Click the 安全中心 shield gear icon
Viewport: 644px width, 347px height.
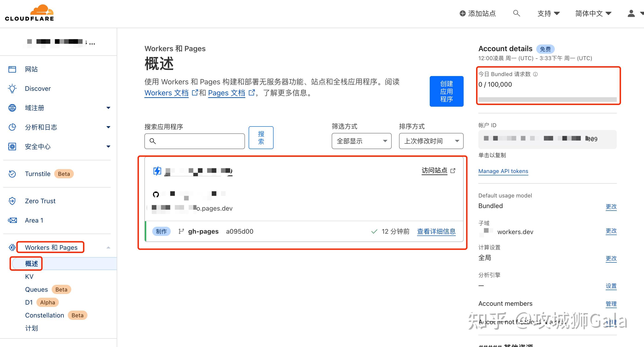click(12, 146)
